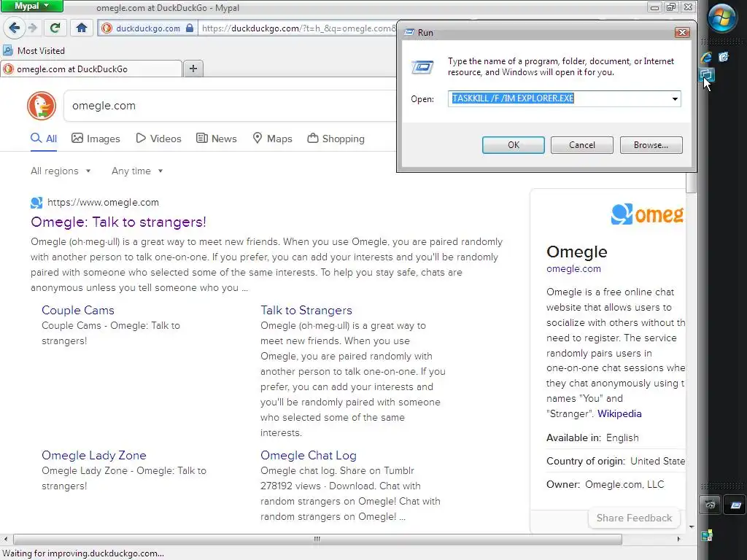
Task: Click the horizontal scrollbar thumb
Action: (317, 539)
